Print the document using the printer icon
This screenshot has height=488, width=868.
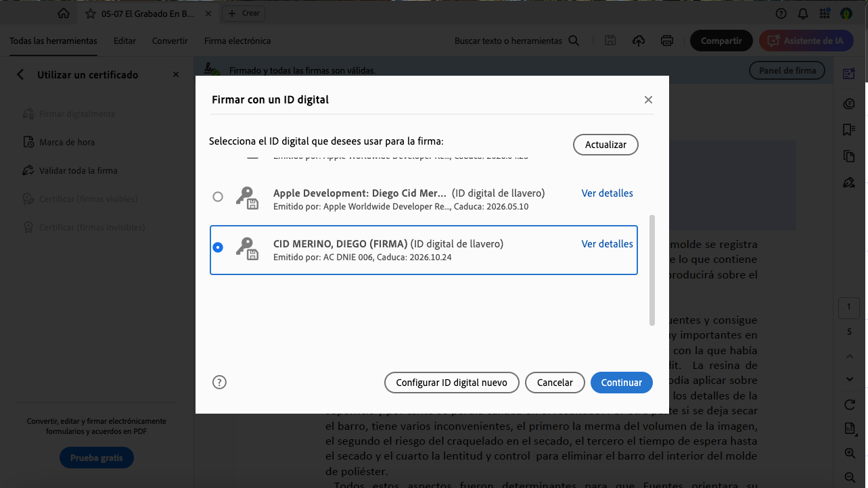tap(667, 41)
